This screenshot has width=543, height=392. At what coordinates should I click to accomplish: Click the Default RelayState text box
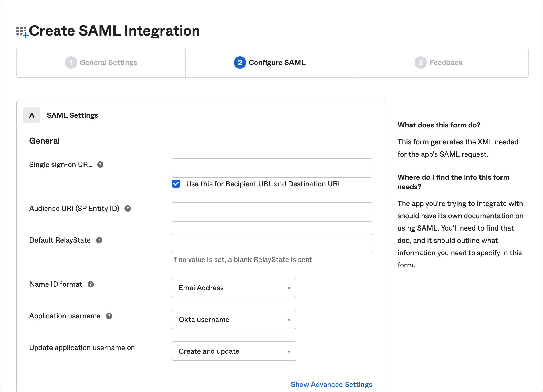272,244
